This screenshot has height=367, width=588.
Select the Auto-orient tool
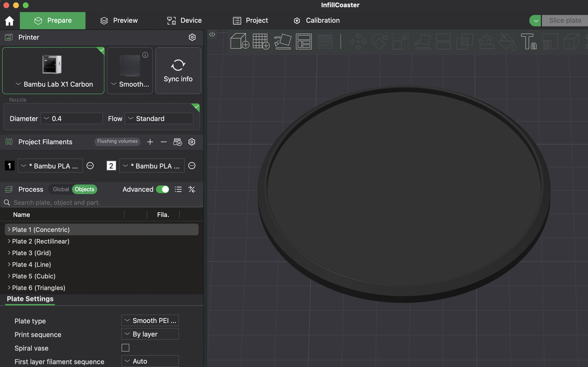coord(283,41)
